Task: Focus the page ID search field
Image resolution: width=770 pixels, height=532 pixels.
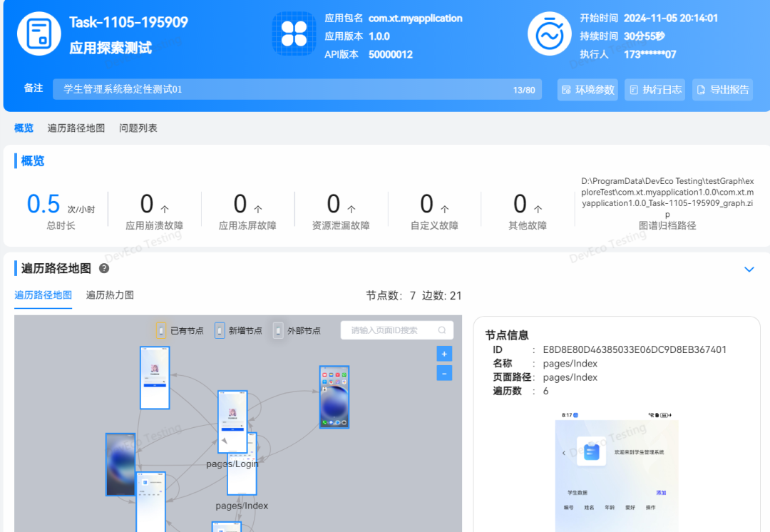Action: 397,330
